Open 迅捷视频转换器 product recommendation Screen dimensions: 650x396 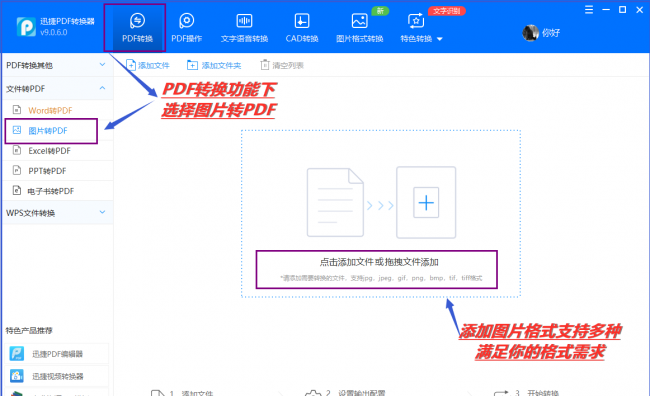coord(57,376)
